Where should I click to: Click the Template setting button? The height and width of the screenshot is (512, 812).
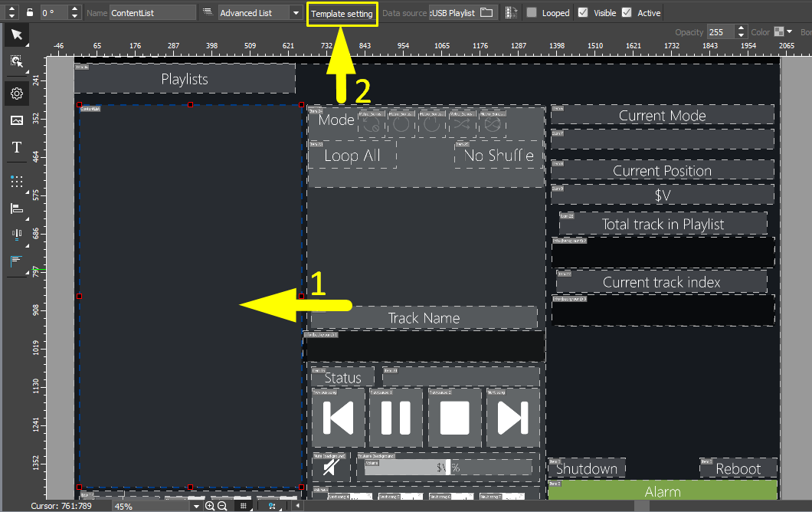(342, 14)
